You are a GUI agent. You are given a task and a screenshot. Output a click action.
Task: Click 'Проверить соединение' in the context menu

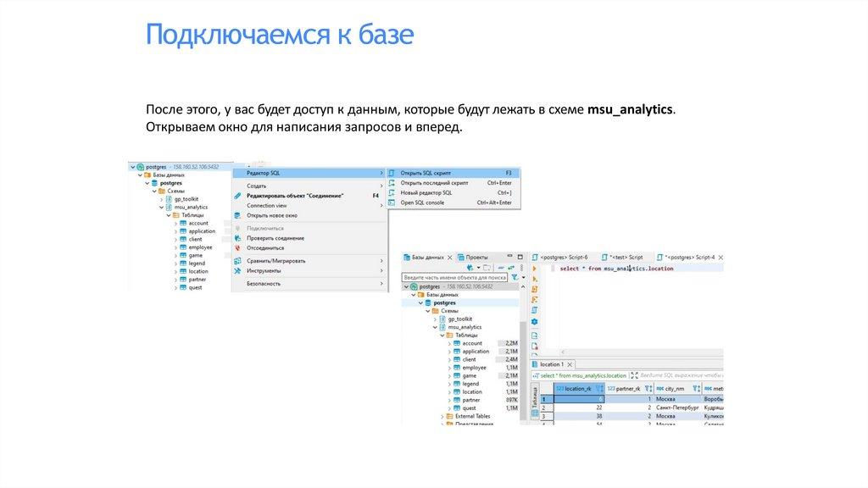276,238
